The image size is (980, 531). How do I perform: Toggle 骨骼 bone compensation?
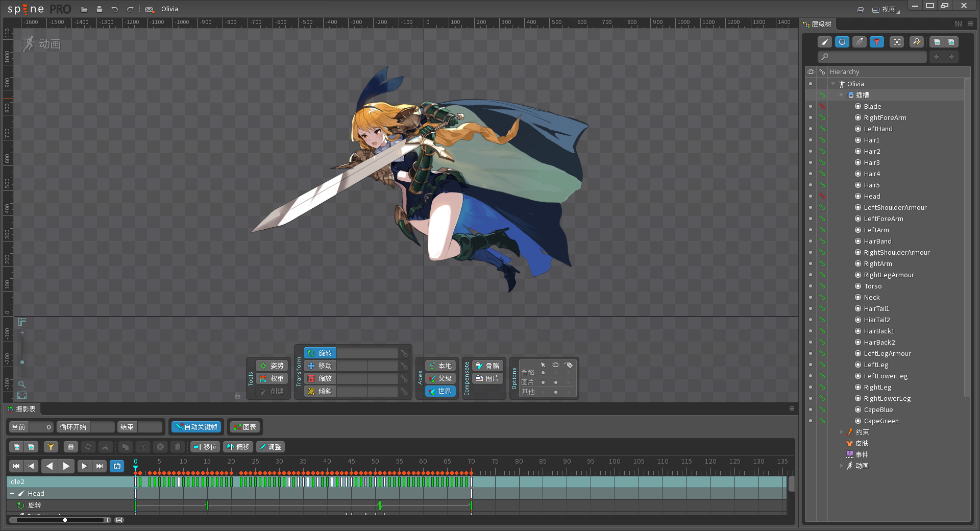[487, 366]
